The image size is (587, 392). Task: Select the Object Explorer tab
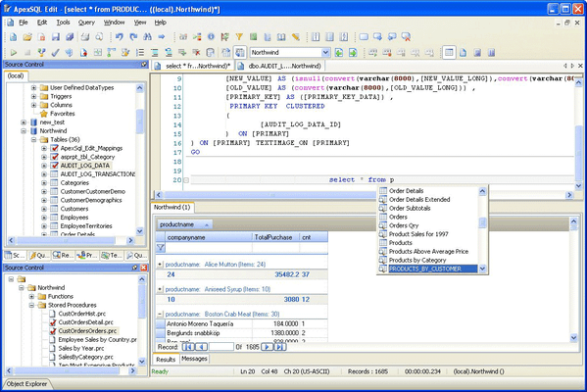(27, 384)
